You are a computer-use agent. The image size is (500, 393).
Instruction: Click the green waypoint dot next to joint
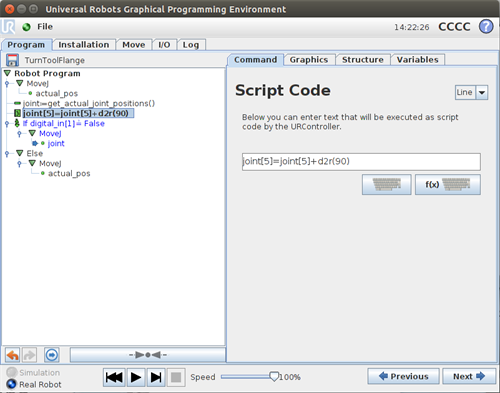pyautogui.click(x=43, y=143)
